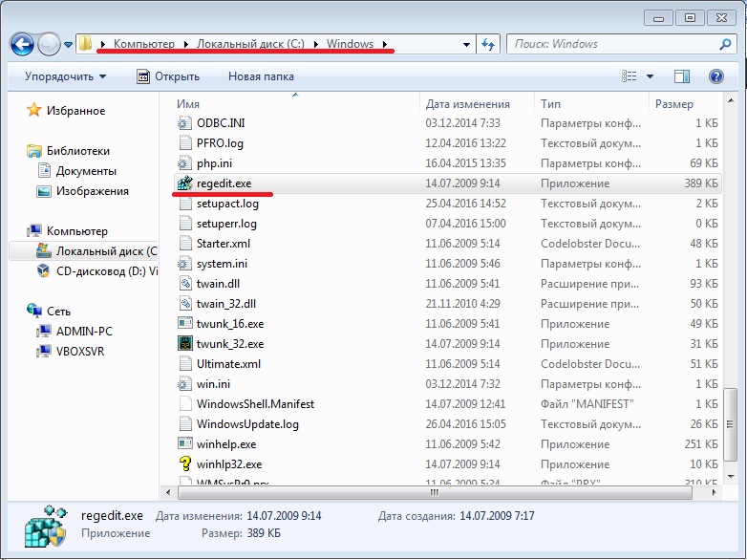This screenshot has width=747, height=560.
Task: Click the horizontal scrollbar right arrow
Action: [x=714, y=492]
